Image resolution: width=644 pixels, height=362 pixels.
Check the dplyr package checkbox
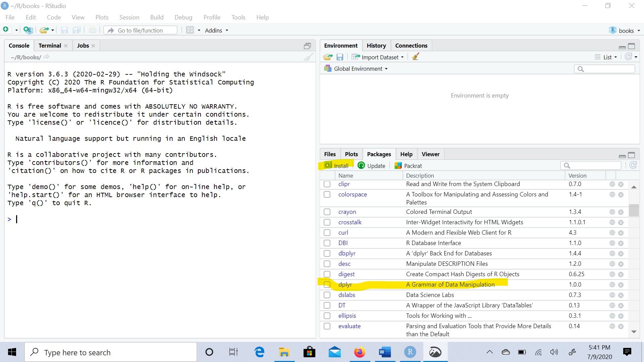327,285
